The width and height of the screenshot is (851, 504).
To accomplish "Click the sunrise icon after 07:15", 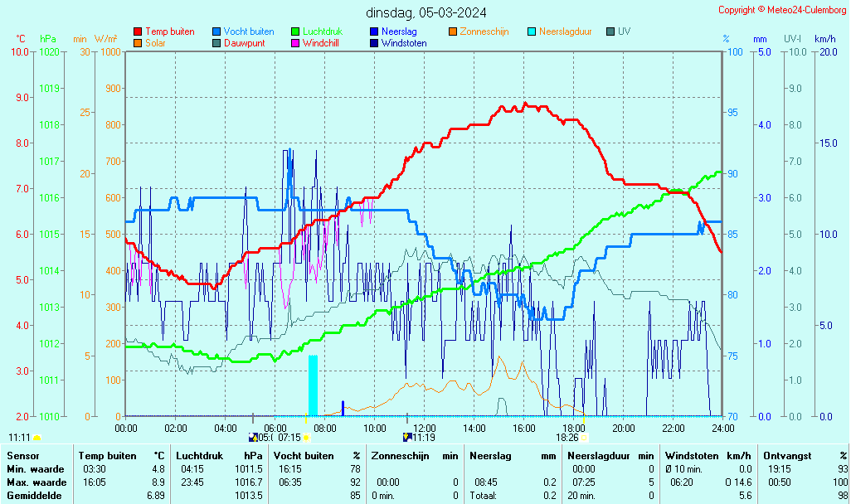I will tap(306, 437).
